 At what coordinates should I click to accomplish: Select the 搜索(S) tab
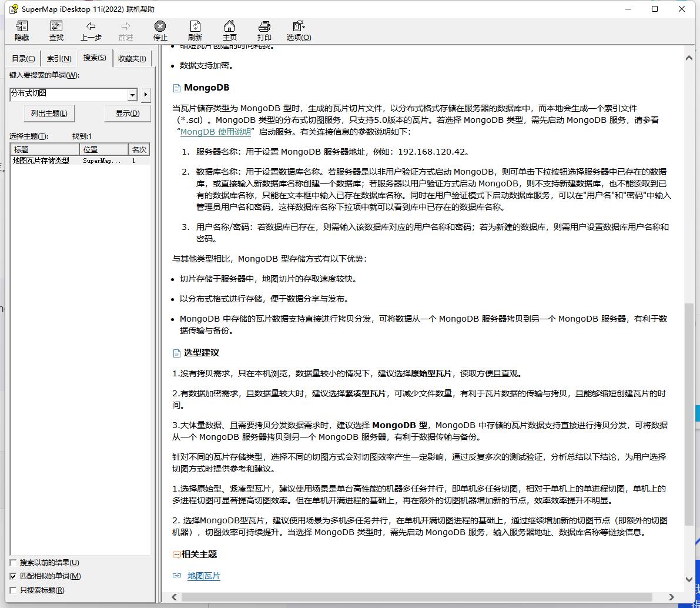[95, 58]
